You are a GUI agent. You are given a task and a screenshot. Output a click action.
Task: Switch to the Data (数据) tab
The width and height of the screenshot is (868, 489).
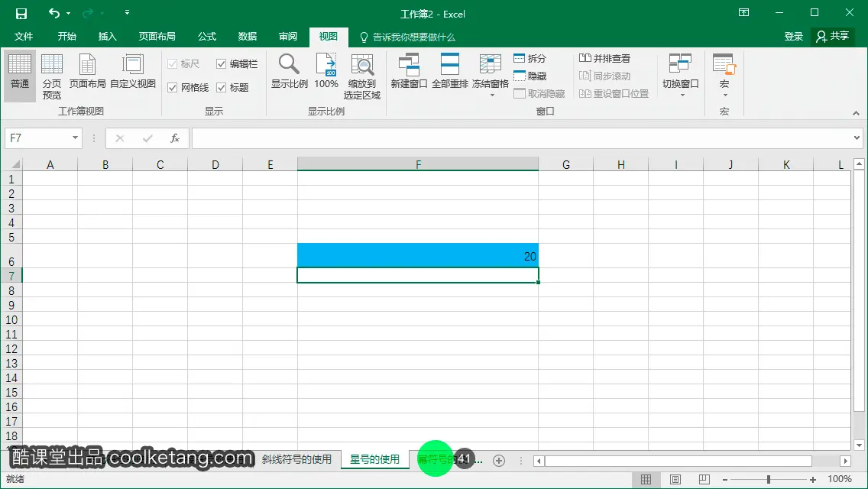(x=248, y=37)
